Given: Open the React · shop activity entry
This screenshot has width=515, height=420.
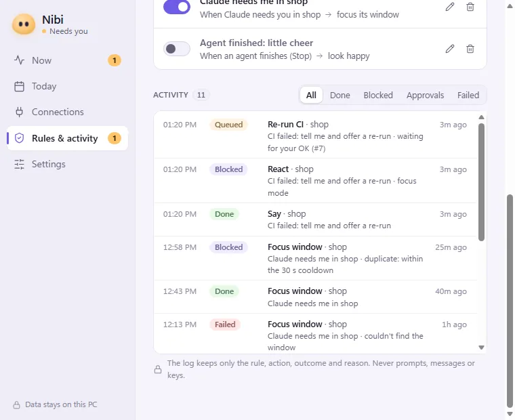Looking at the screenshot, I should [x=315, y=181].
